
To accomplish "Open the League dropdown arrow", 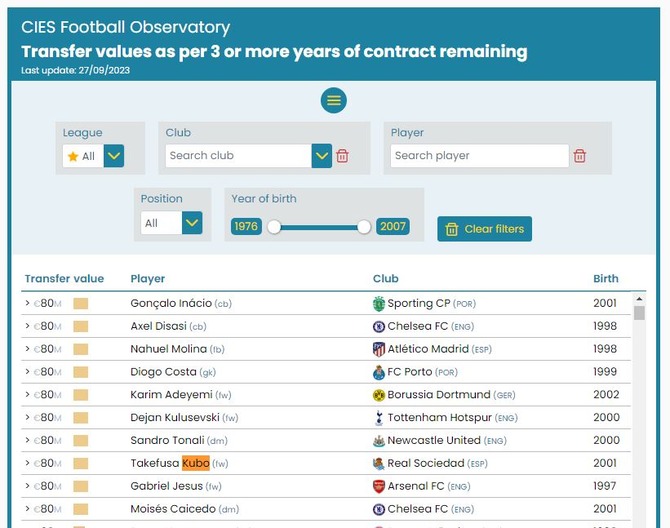I will [x=114, y=156].
